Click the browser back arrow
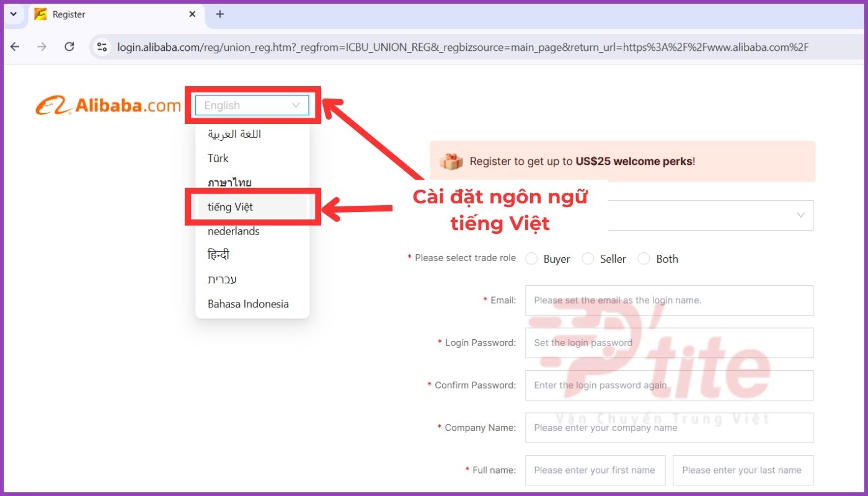The width and height of the screenshot is (868, 496). click(15, 46)
